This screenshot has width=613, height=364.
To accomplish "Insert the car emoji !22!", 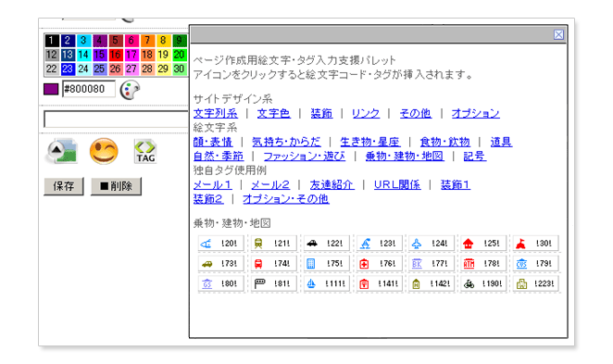I will point(327,244).
